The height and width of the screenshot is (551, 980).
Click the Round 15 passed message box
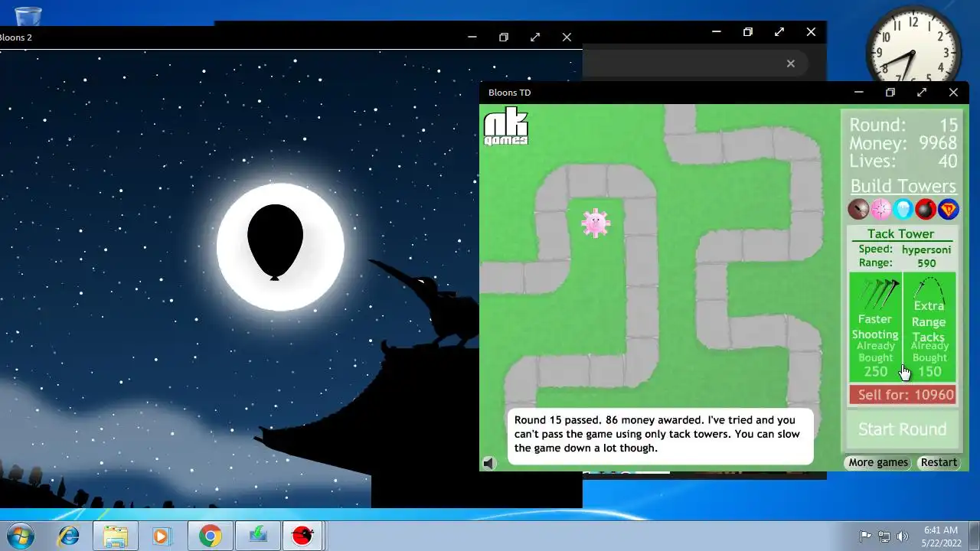coord(660,435)
